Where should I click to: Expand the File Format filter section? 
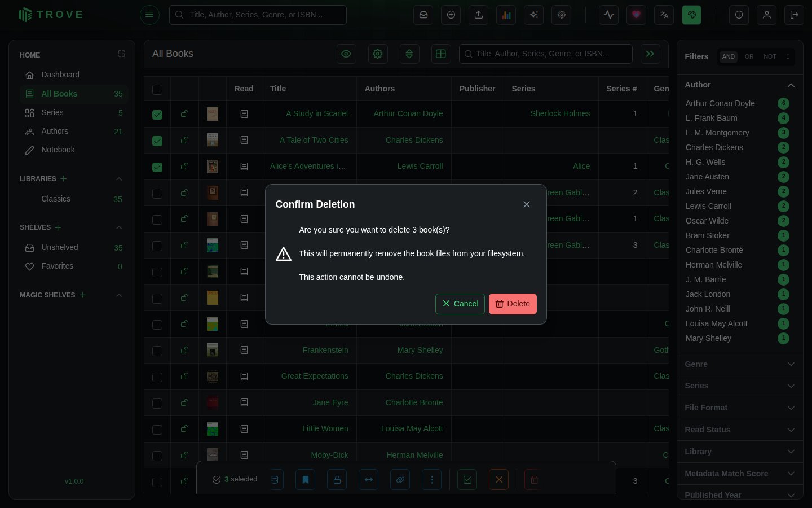[740, 408]
